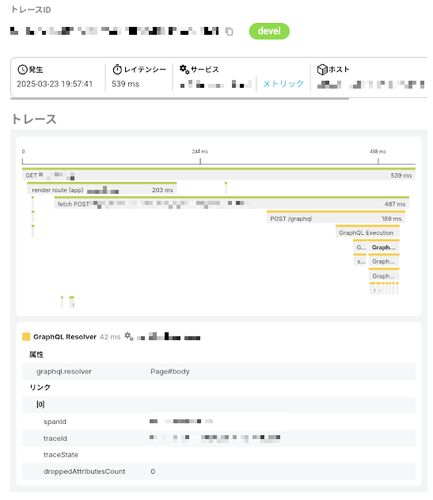Copy the trace ID with the copy icon

click(229, 31)
